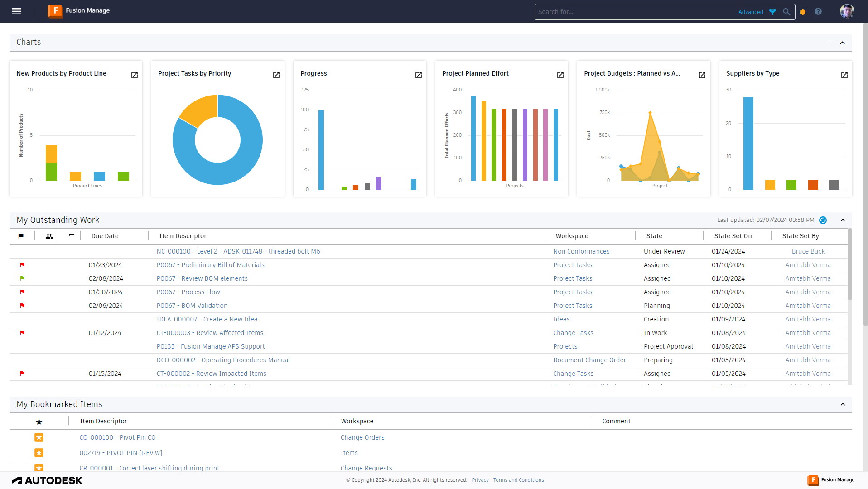
Task: Click the notifications bell icon
Action: pyautogui.click(x=802, y=11)
